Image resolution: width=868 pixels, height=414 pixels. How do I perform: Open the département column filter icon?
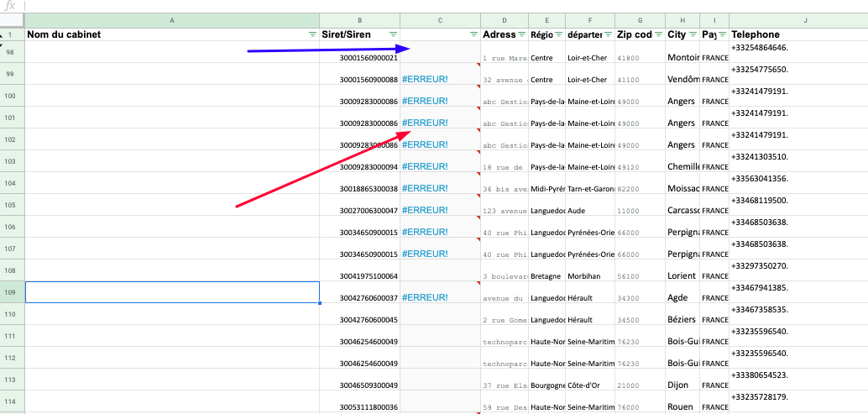coord(608,34)
